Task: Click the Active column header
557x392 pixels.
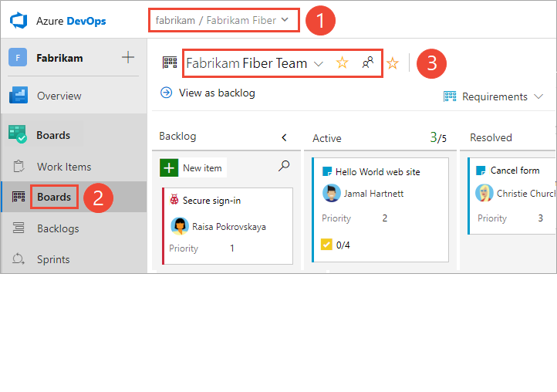Action: 327,138
